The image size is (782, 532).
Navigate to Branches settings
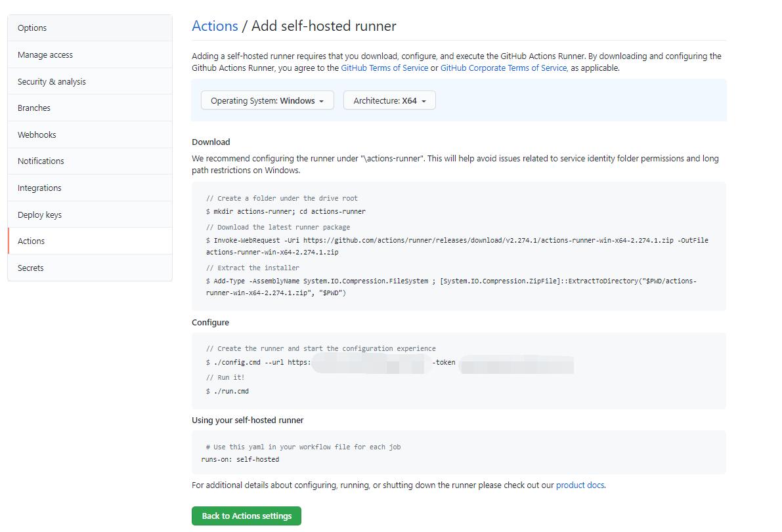(x=90, y=108)
